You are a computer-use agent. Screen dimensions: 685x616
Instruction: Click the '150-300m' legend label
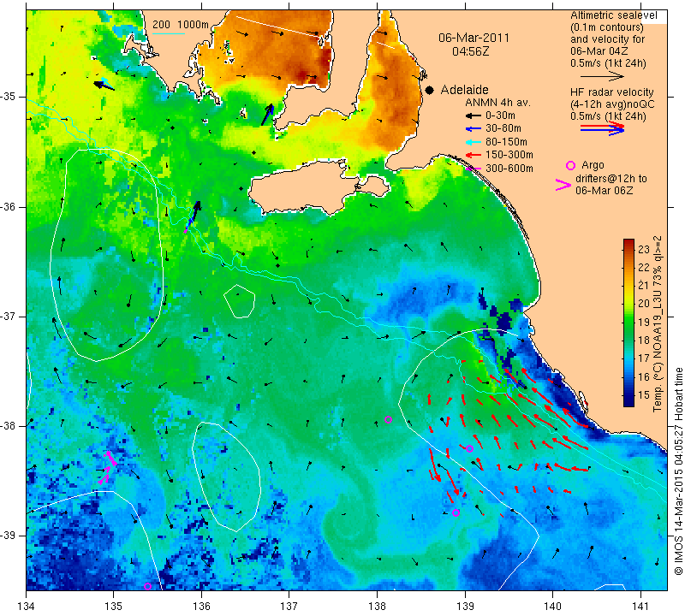[x=509, y=155]
